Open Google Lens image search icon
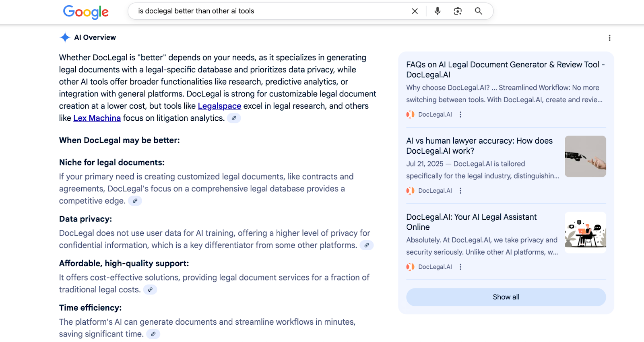This screenshot has width=644, height=342. pyautogui.click(x=458, y=11)
